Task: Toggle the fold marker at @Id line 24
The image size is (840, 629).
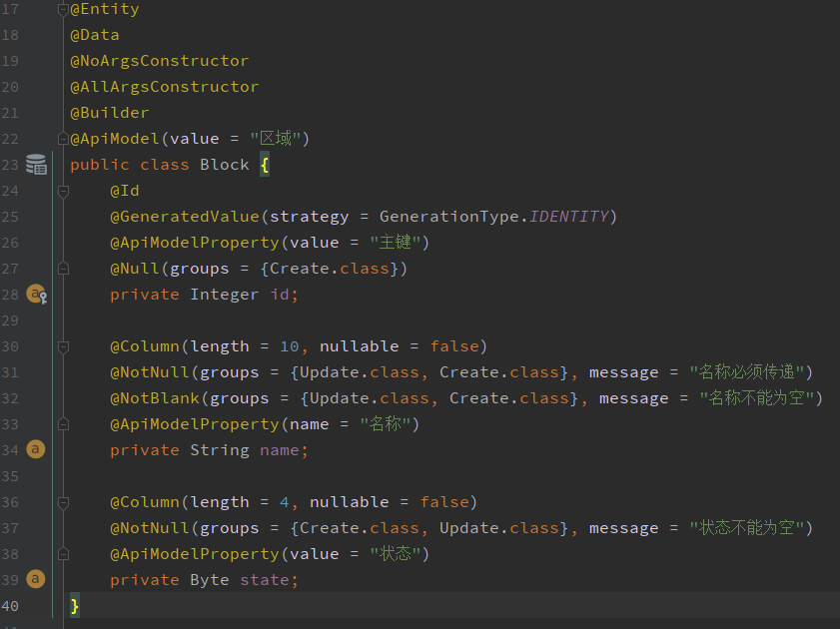Action: click(63, 191)
